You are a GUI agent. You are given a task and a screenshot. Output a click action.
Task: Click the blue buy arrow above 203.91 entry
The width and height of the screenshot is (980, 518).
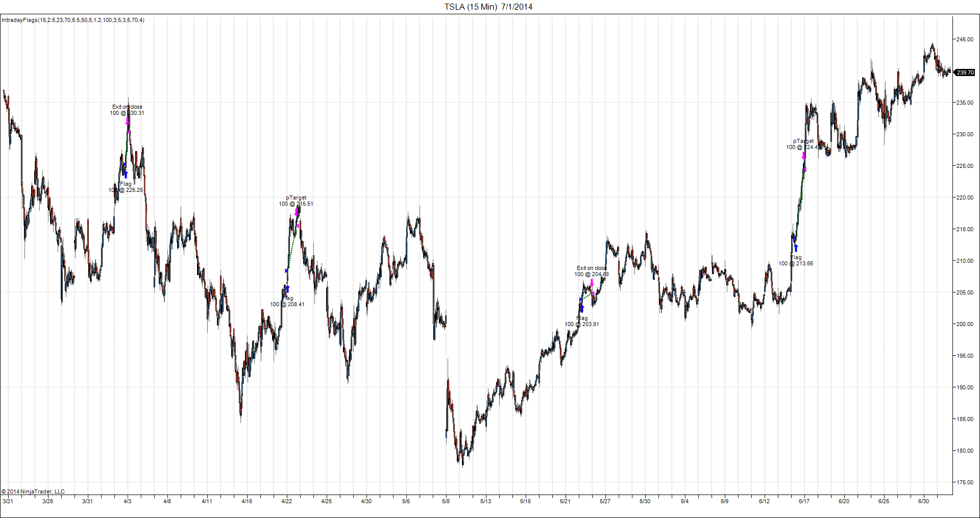(581, 309)
